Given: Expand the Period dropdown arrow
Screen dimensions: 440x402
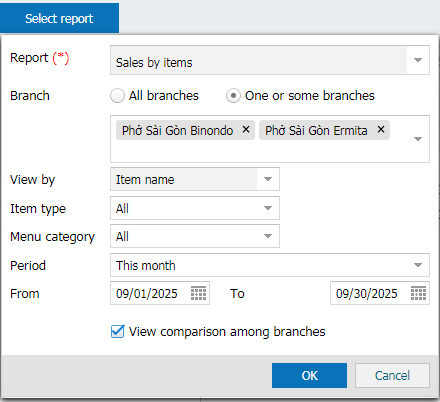Looking at the screenshot, I should pyautogui.click(x=418, y=265).
